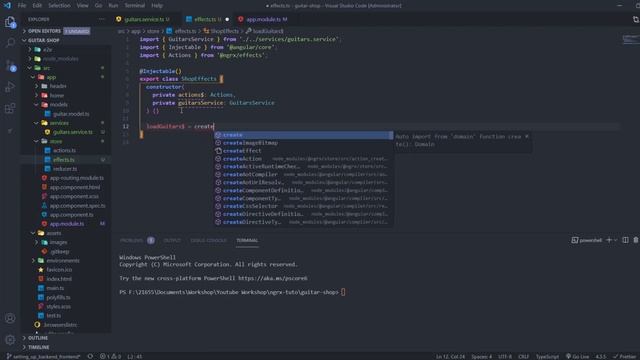640x360 pixels.
Task: Create a new terminal with plus icon
Action: [x=609, y=240]
